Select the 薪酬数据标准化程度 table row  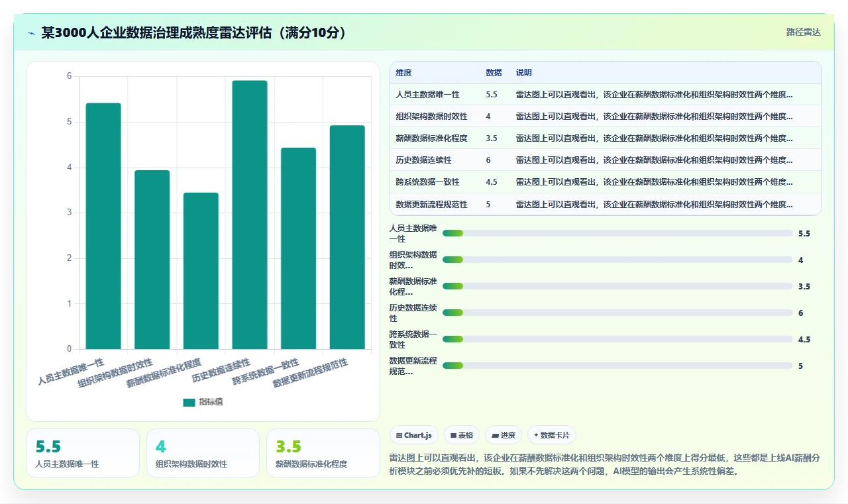coord(606,138)
